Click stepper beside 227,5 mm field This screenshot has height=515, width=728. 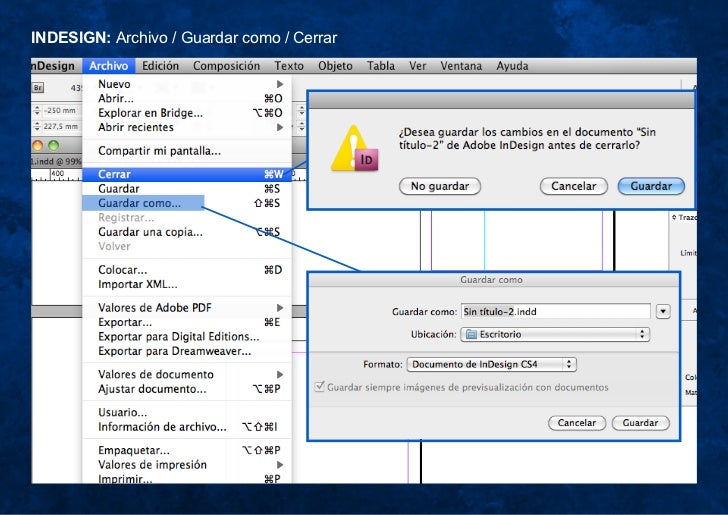(37, 126)
